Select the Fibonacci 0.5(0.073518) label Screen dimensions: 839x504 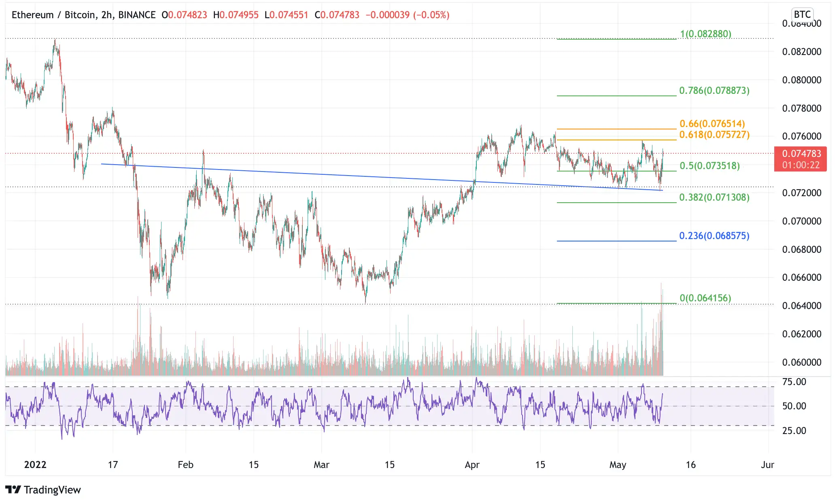(709, 165)
